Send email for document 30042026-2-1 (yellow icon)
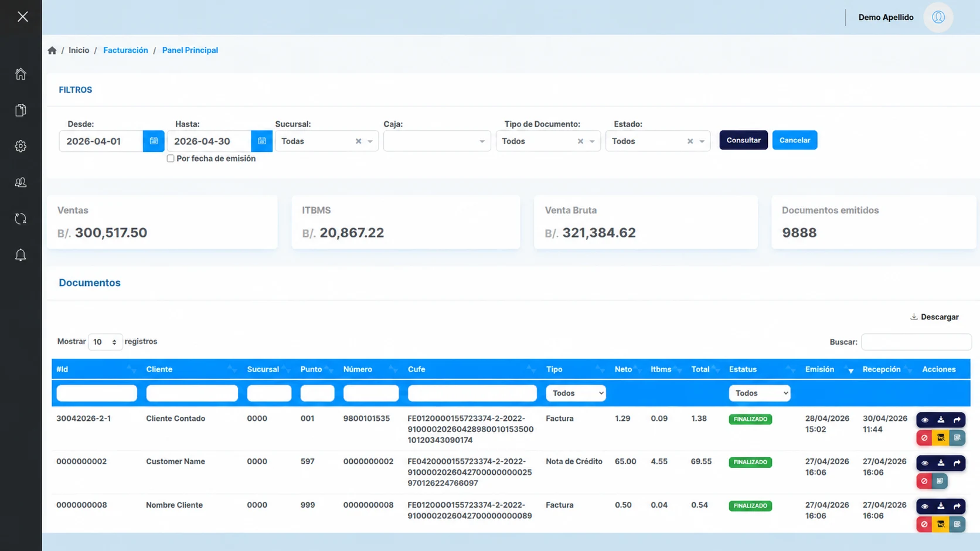Screen dimensions: 980x551 (941, 438)
